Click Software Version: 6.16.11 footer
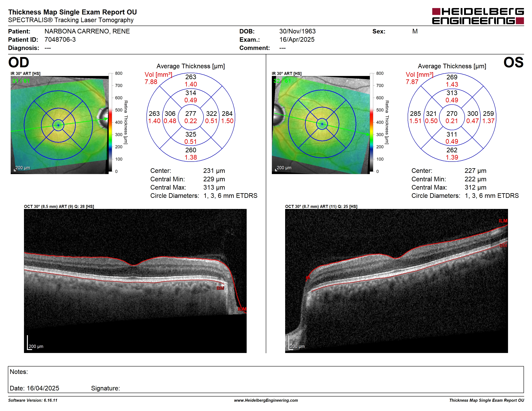Viewport: 532px width, 411px height. pos(33,400)
